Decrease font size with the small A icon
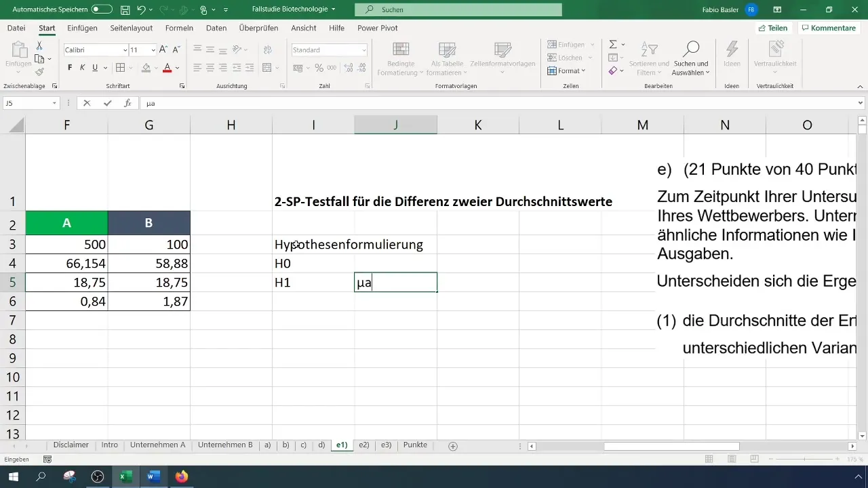Image resolution: width=868 pixels, height=488 pixels. (x=176, y=50)
